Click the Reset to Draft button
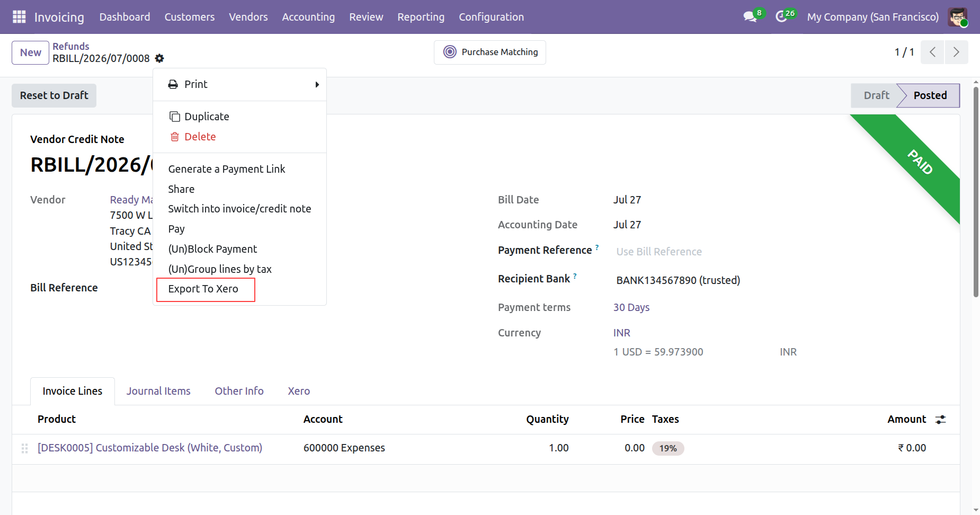This screenshot has width=980, height=515. [54, 95]
